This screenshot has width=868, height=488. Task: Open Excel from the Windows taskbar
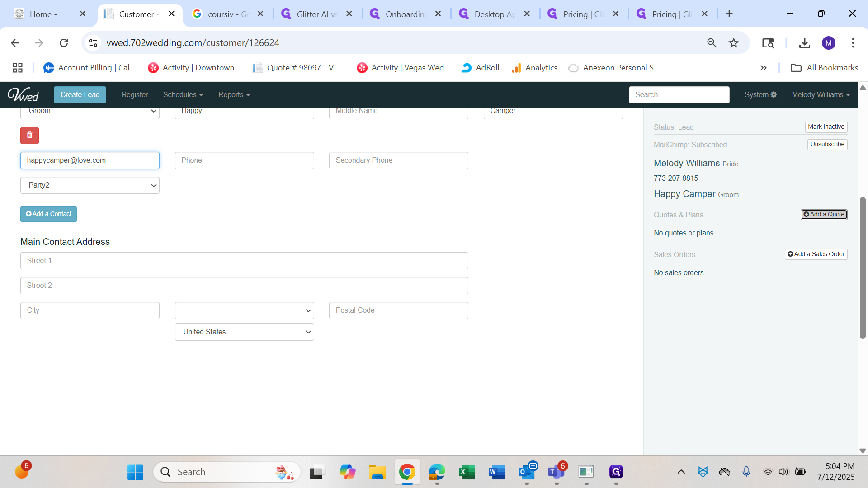point(467,472)
